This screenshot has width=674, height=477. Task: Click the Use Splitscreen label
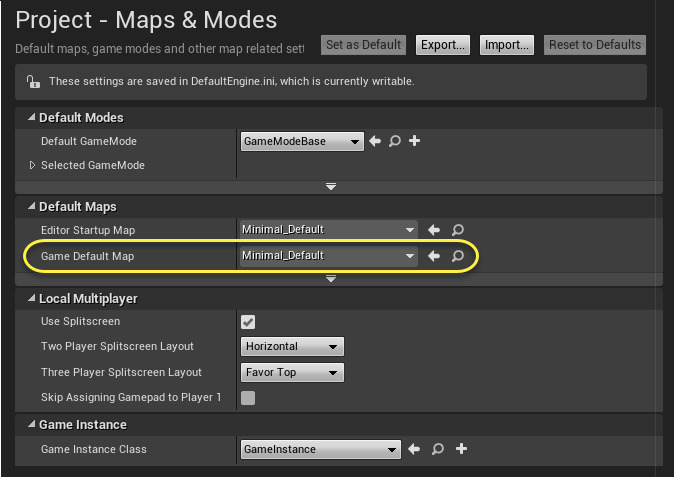point(80,321)
